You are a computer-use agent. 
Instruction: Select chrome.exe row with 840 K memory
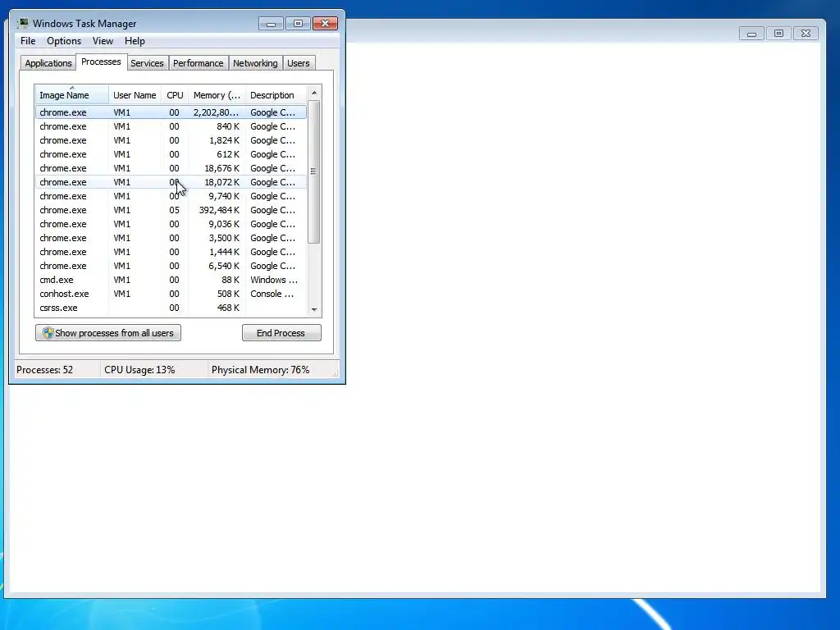tap(171, 126)
